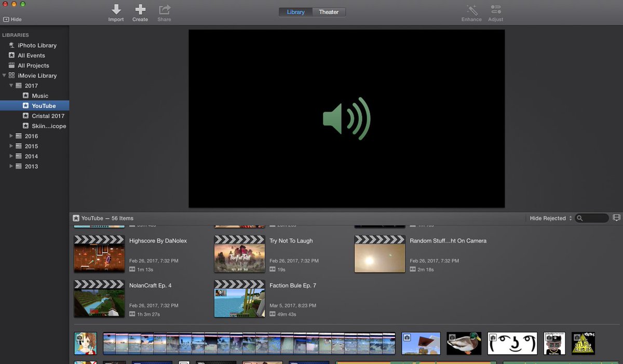Image resolution: width=623 pixels, height=364 pixels.
Task: Select the Minecraft block photo clip
Action: [x=421, y=343]
